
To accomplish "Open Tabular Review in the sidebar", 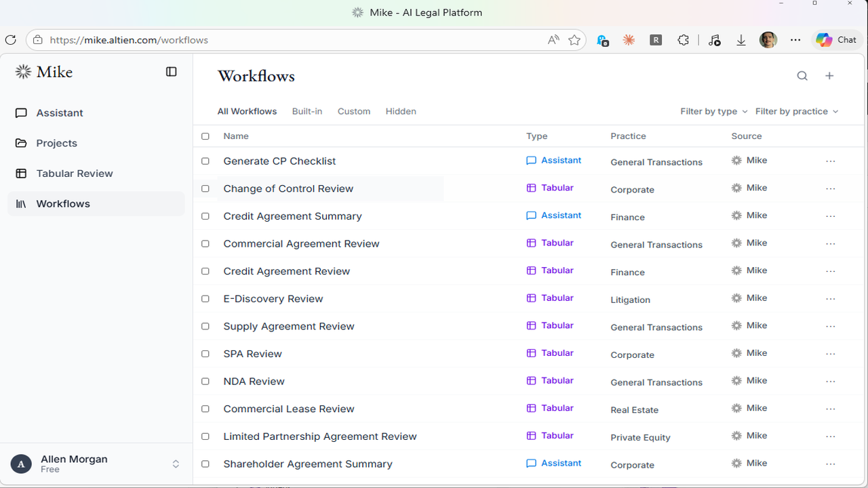I will (96, 174).
